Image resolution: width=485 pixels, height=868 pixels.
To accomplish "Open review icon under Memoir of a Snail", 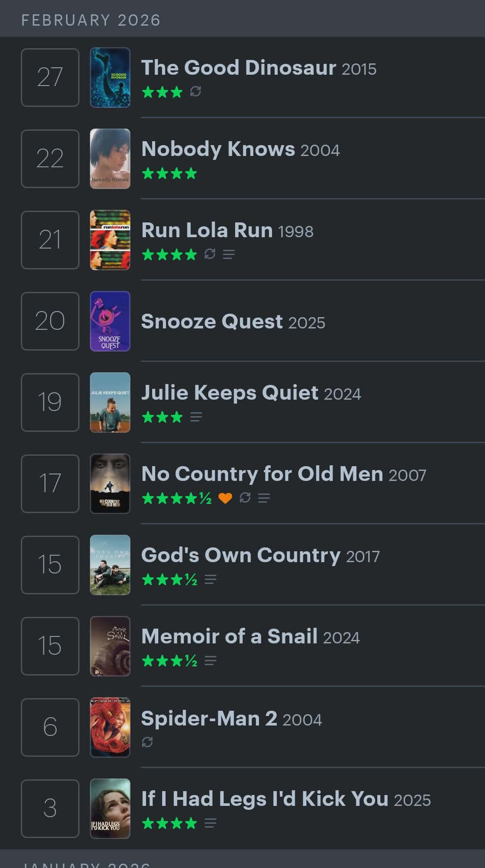I will click(x=210, y=661).
